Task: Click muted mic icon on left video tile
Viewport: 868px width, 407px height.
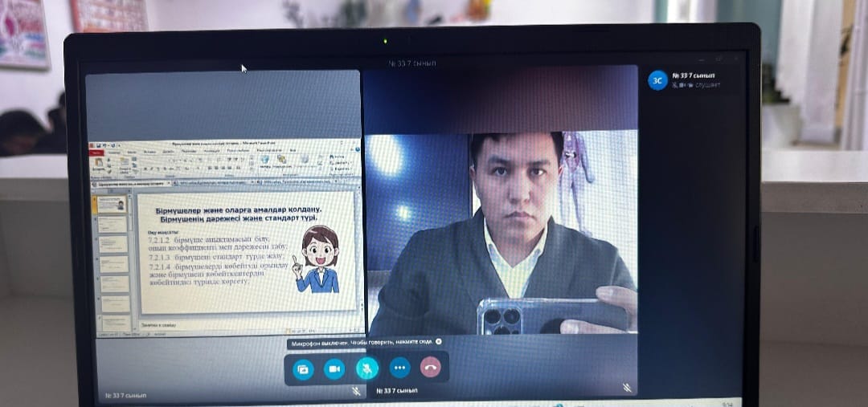Action: tap(356, 390)
